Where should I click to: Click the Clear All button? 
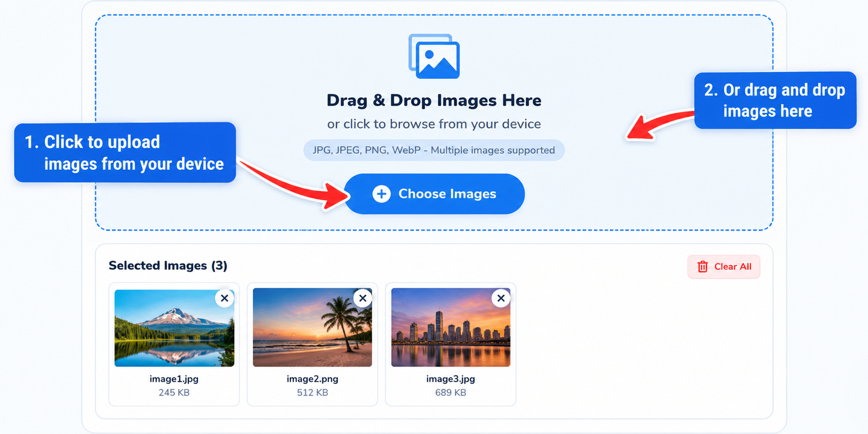click(724, 267)
